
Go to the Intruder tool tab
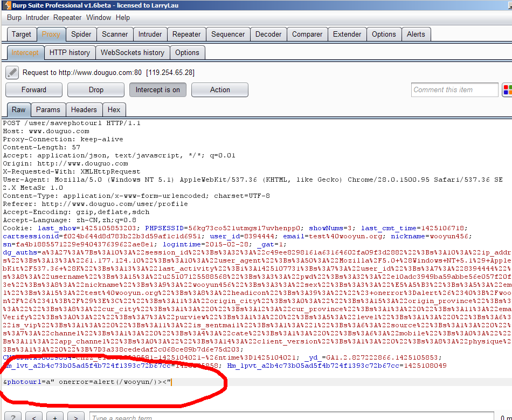(150, 35)
